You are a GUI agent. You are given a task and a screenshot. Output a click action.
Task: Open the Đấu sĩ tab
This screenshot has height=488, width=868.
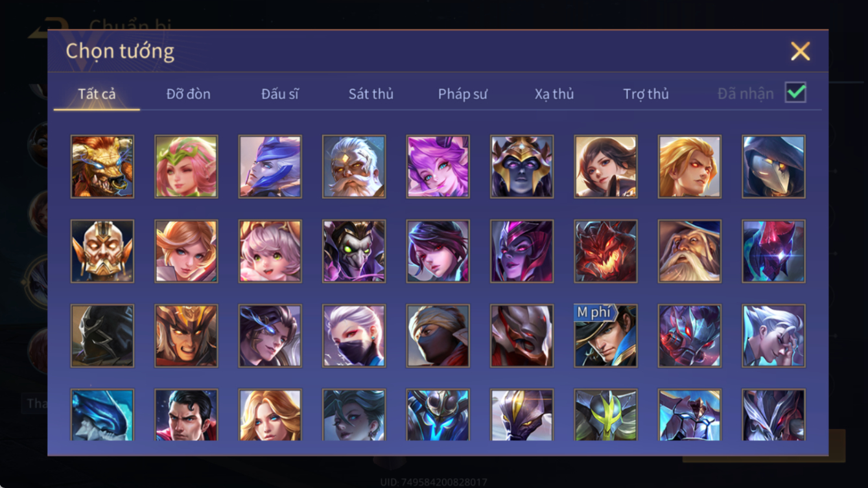[280, 94]
